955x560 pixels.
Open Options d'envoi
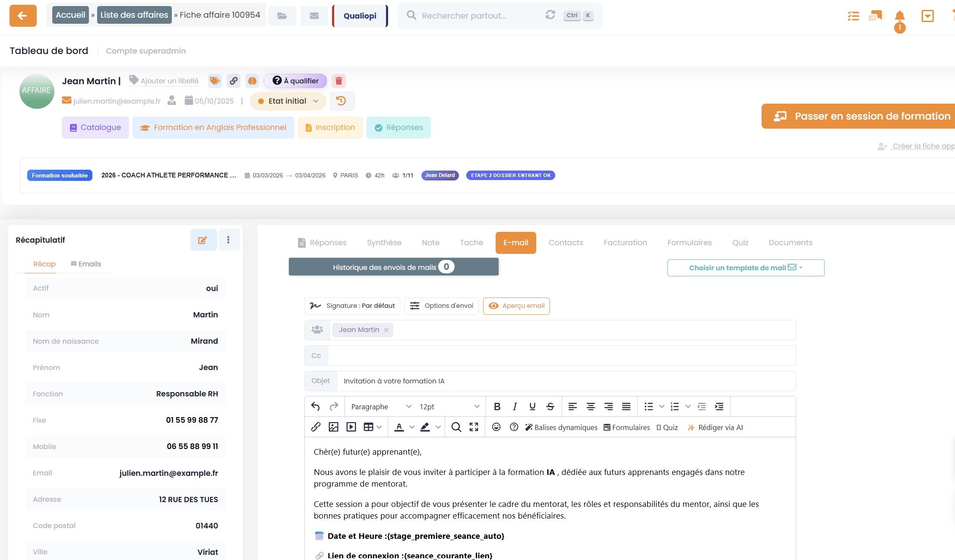click(441, 306)
